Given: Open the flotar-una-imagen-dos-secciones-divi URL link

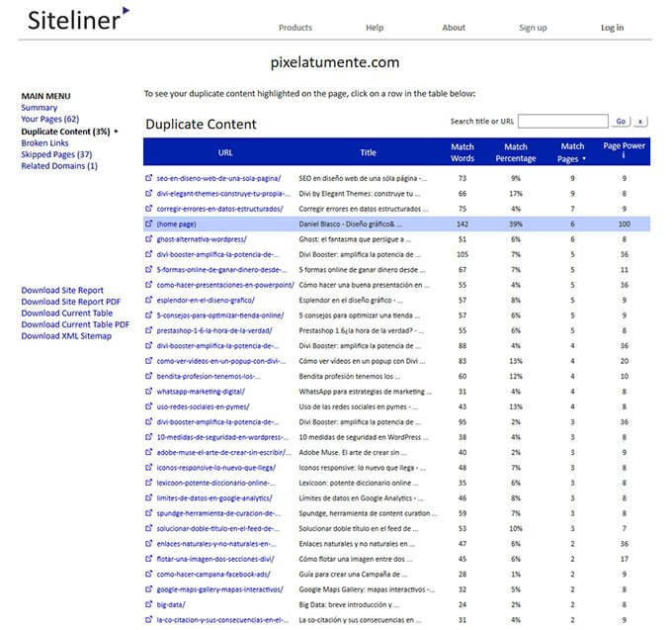Looking at the screenshot, I should click(215, 559).
